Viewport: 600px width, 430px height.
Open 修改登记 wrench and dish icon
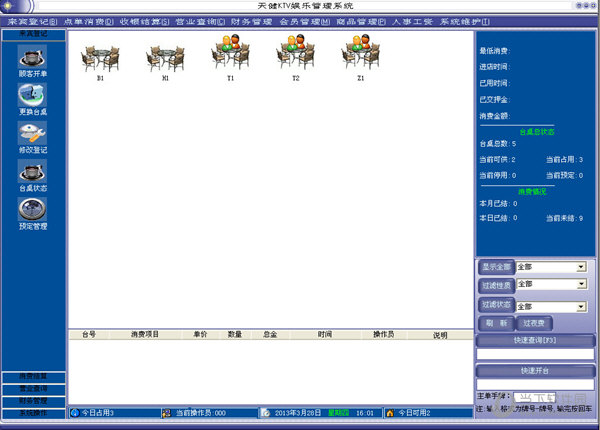[33, 133]
